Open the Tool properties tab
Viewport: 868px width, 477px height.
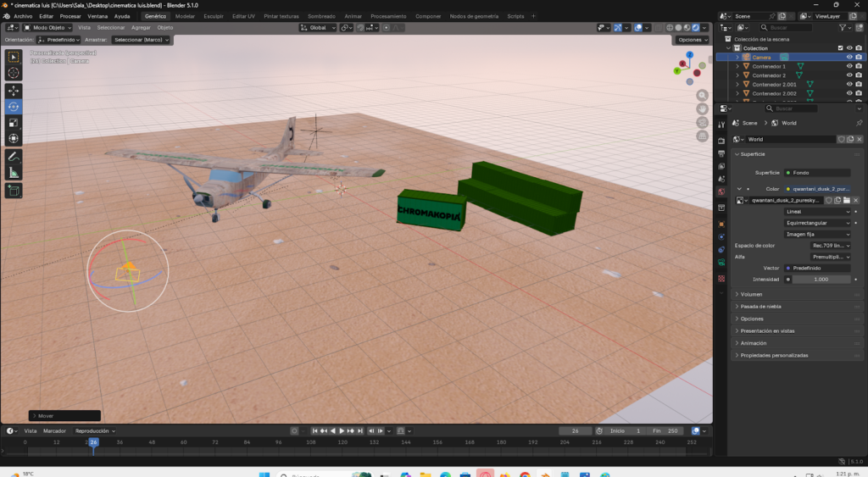(x=721, y=125)
